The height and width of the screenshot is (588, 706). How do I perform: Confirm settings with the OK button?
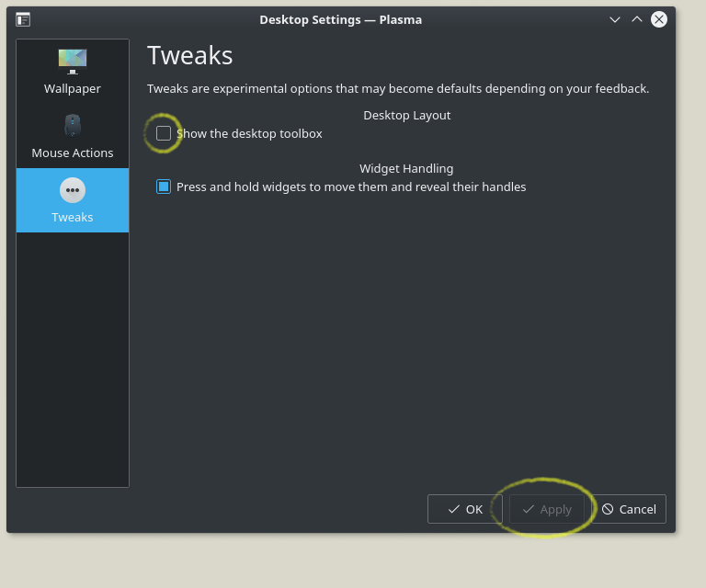(464, 509)
